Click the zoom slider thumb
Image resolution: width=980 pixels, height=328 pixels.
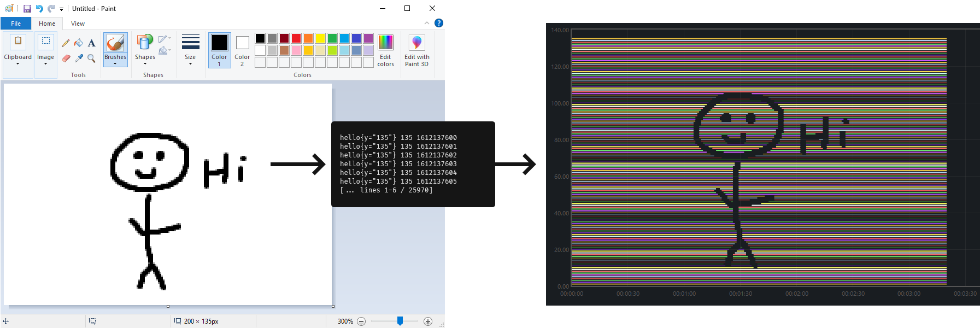[400, 321]
